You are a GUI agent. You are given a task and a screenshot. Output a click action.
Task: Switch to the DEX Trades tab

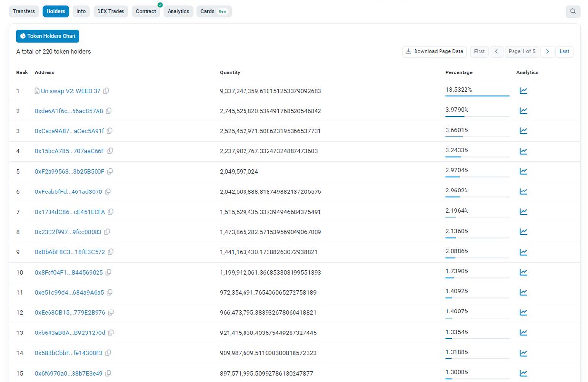coord(111,11)
